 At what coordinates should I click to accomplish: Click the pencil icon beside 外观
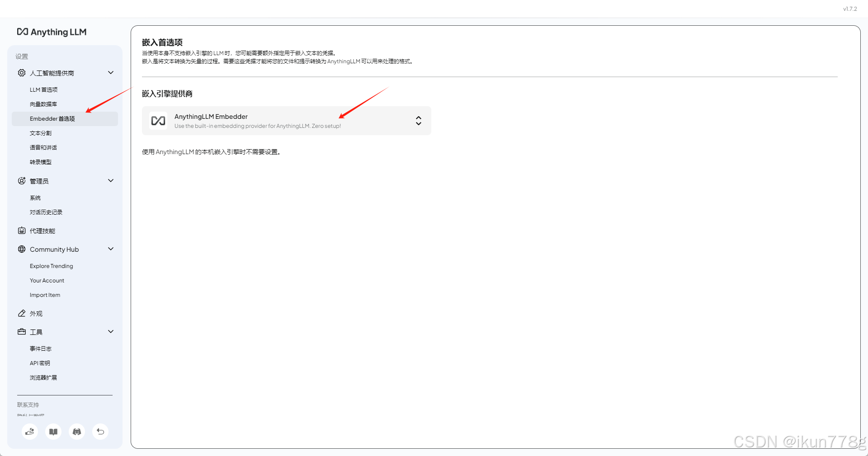click(x=22, y=313)
